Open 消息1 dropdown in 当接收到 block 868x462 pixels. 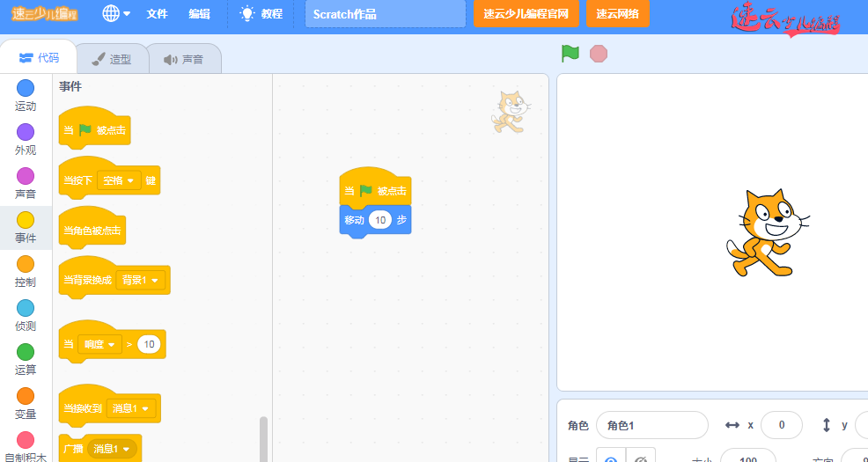pos(130,408)
